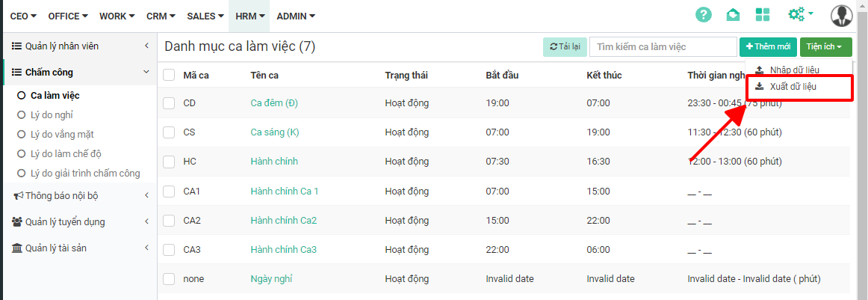This screenshot has width=868, height=300.
Task: Click the Thêm mới add button
Action: 768,47
